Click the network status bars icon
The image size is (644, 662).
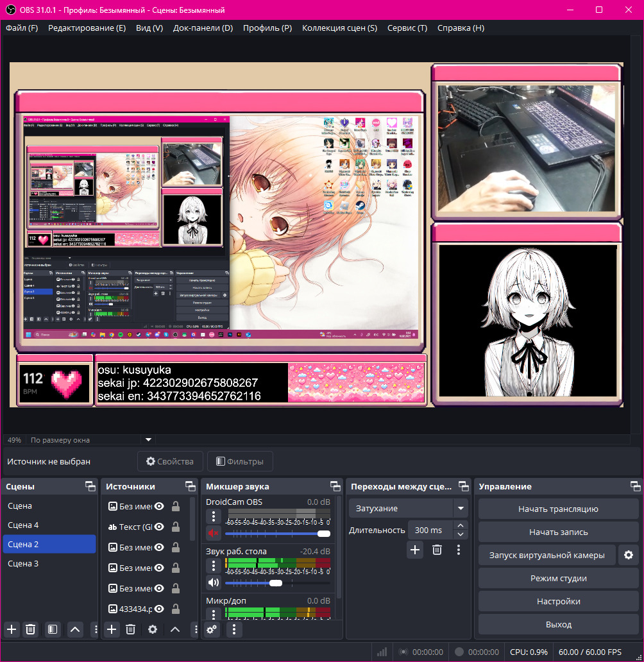point(382,652)
